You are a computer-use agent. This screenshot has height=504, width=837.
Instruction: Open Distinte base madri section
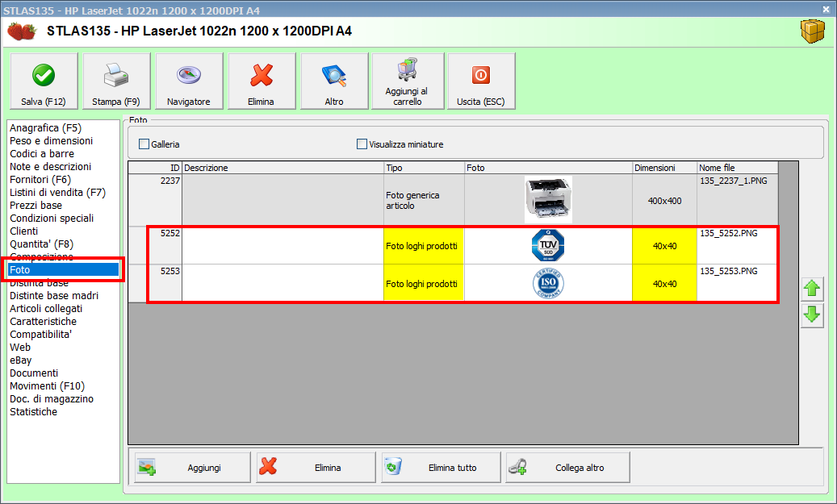[x=54, y=295]
